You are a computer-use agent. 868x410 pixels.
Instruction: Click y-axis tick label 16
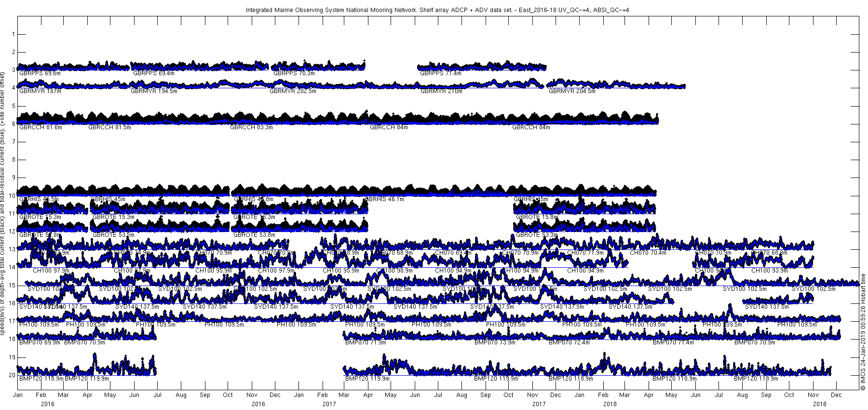click(x=12, y=303)
